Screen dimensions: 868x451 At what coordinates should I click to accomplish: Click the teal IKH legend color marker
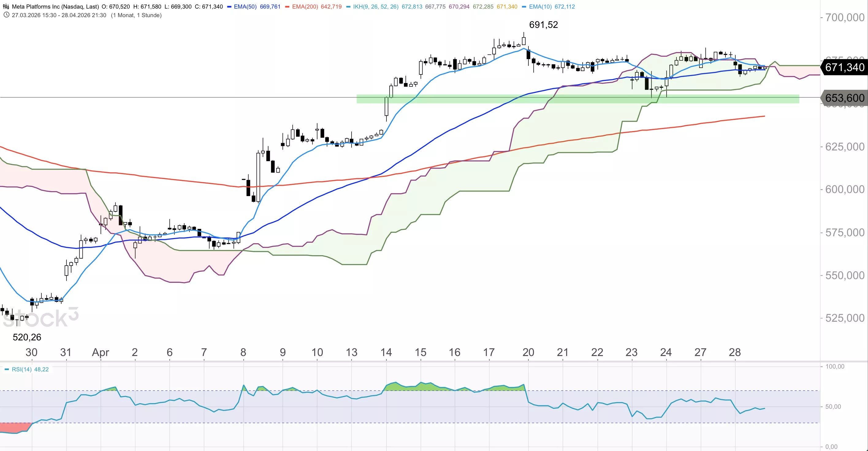[x=348, y=7]
